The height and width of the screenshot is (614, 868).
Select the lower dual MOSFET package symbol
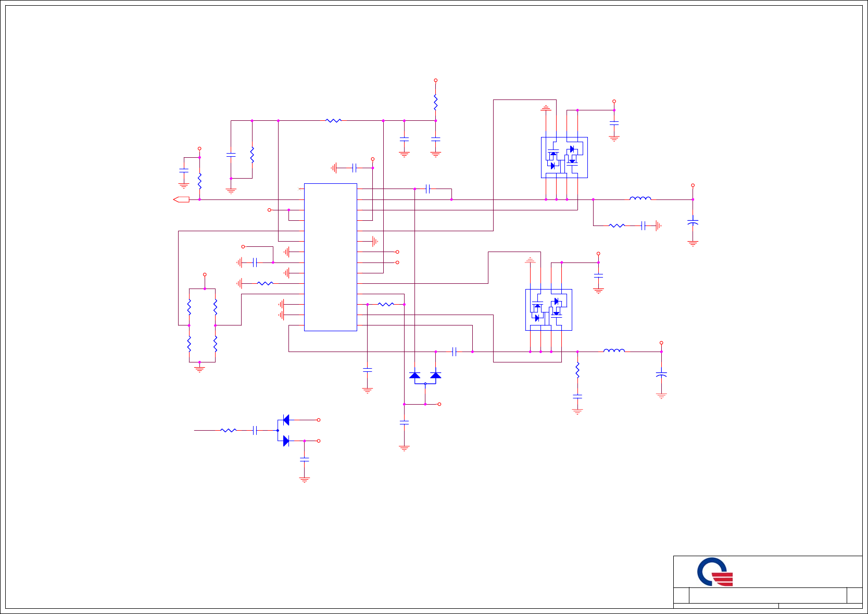click(549, 310)
